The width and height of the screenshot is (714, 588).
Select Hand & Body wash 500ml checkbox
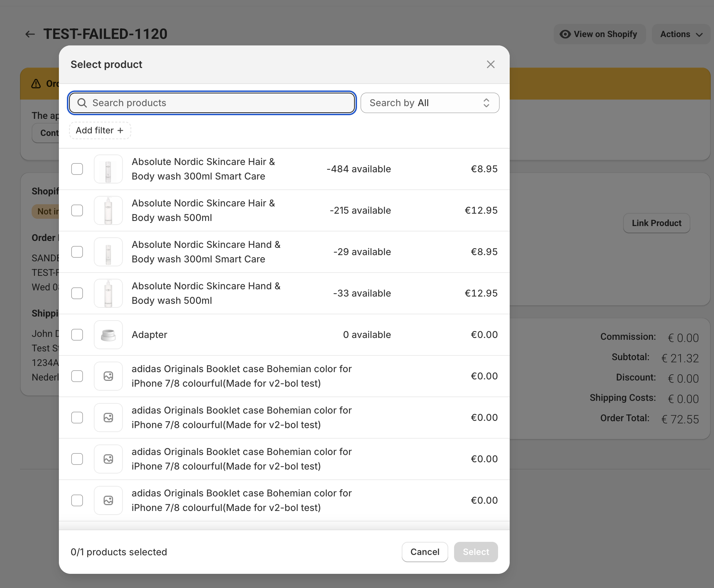77,293
